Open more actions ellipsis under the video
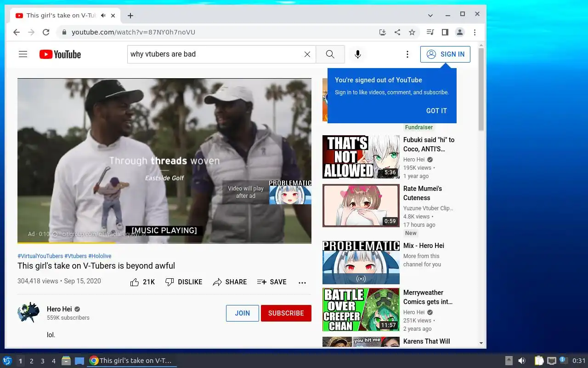 coord(302,282)
